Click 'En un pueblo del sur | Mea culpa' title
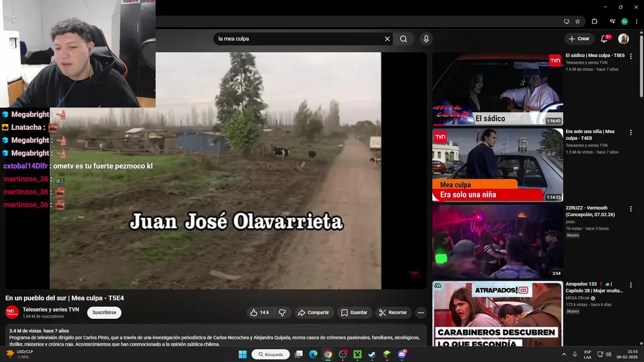This screenshot has width=644, height=362. pyautogui.click(x=64, y=298)
